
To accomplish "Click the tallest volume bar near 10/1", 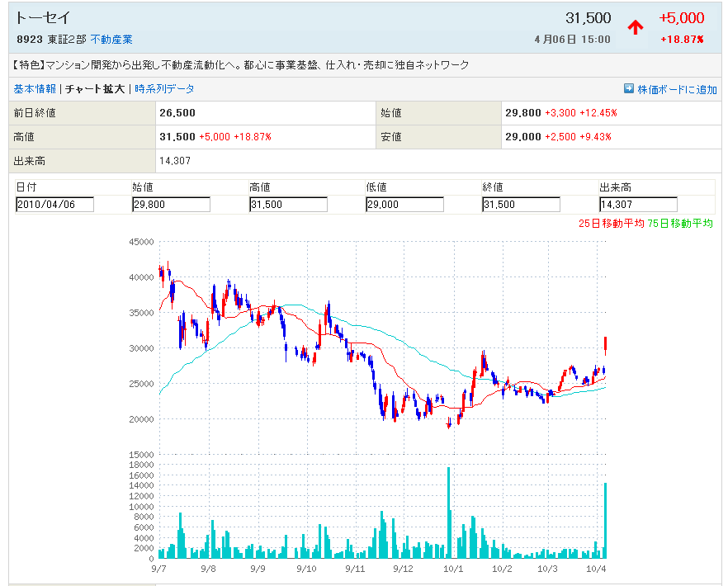I will click(449, 513).
